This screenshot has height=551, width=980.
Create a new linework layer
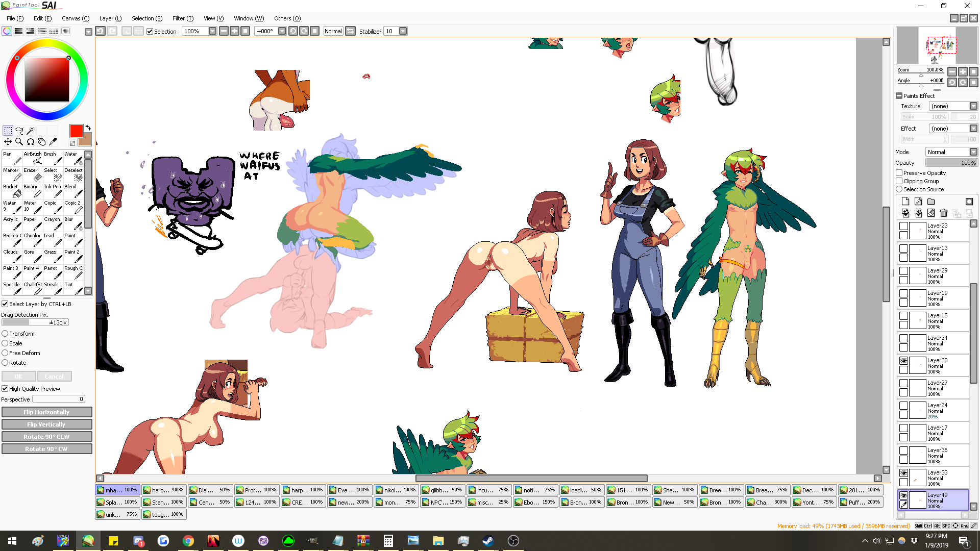(x=918, y=202)
